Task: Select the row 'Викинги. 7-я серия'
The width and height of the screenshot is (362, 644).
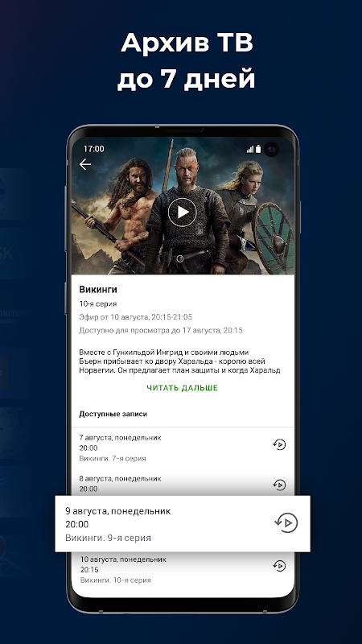Action: [x=183, y=448]
